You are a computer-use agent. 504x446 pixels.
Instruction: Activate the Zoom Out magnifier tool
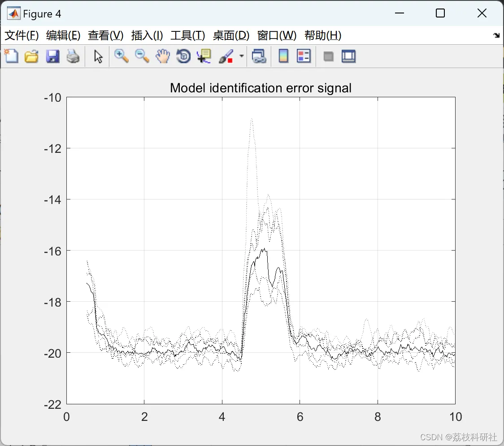[x=142, y=56]
